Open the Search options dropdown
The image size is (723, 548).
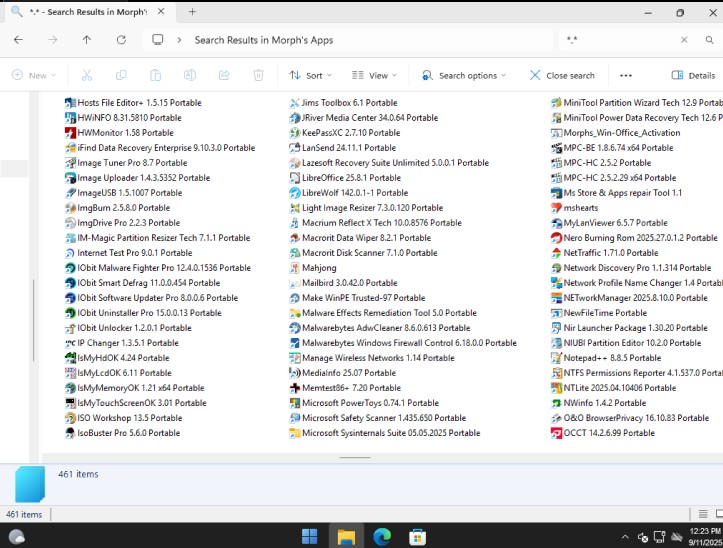[464, 75]
